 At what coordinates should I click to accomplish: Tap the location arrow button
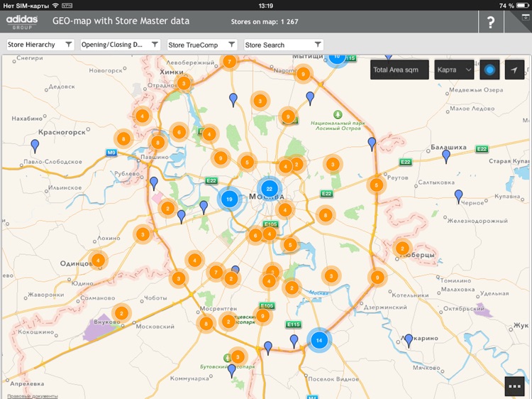(x=514, y=70)
